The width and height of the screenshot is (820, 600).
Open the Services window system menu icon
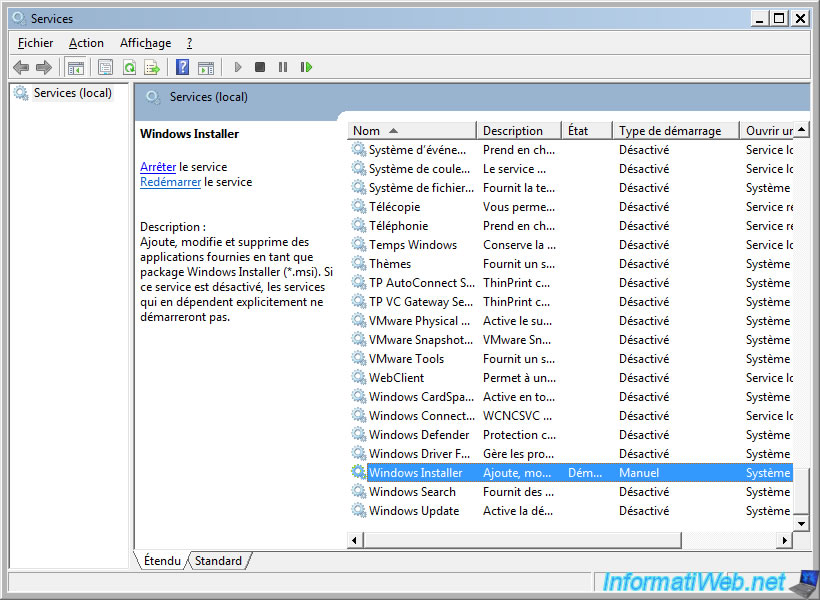tap(19, 18)
